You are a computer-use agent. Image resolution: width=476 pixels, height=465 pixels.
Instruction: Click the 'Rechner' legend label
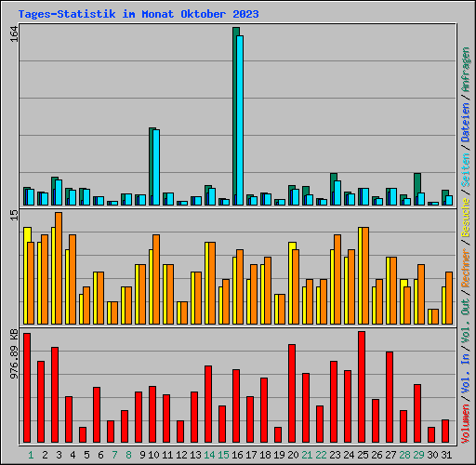(466, 268)
